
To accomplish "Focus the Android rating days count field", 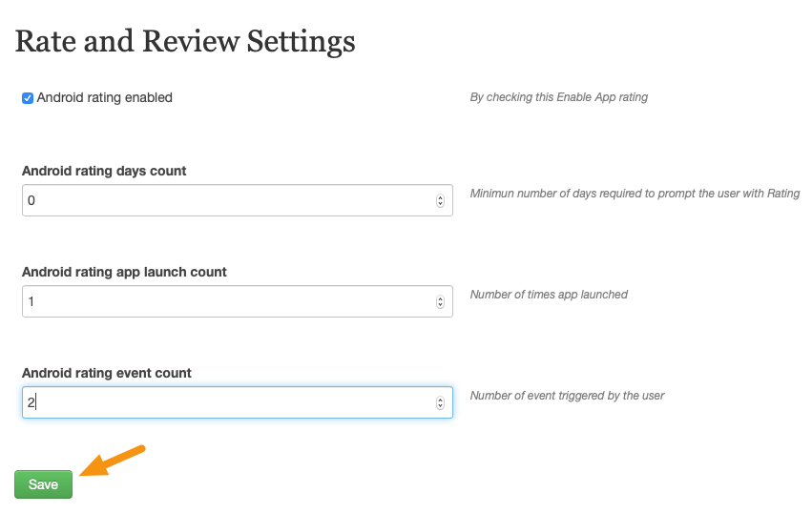I will click(238, 200).
